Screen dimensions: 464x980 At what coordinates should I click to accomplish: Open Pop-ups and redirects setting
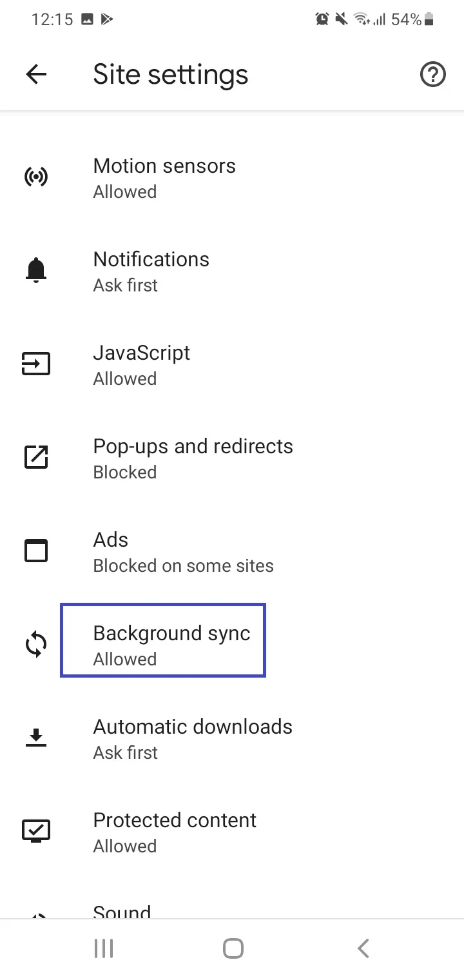232,458
